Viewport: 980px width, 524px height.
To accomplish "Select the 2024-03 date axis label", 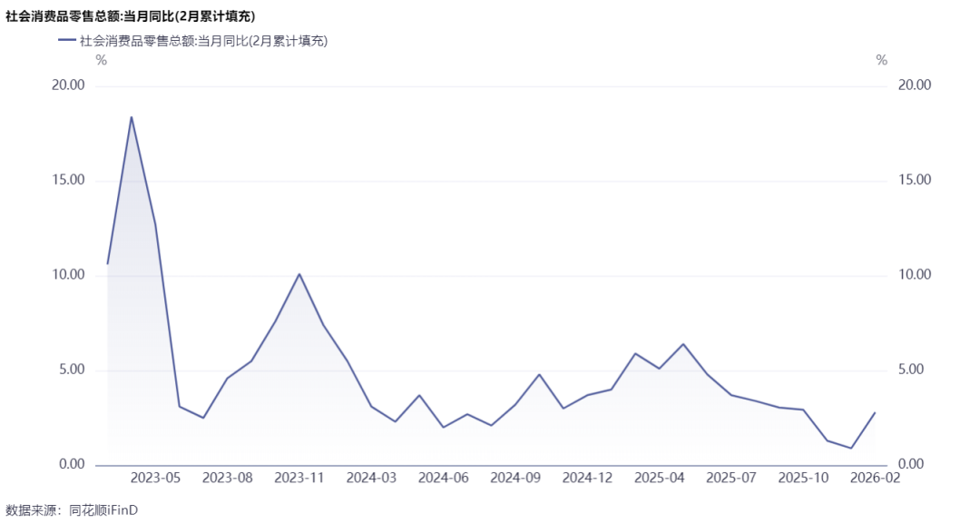I will pyautogui.click(x=371, y=479).
